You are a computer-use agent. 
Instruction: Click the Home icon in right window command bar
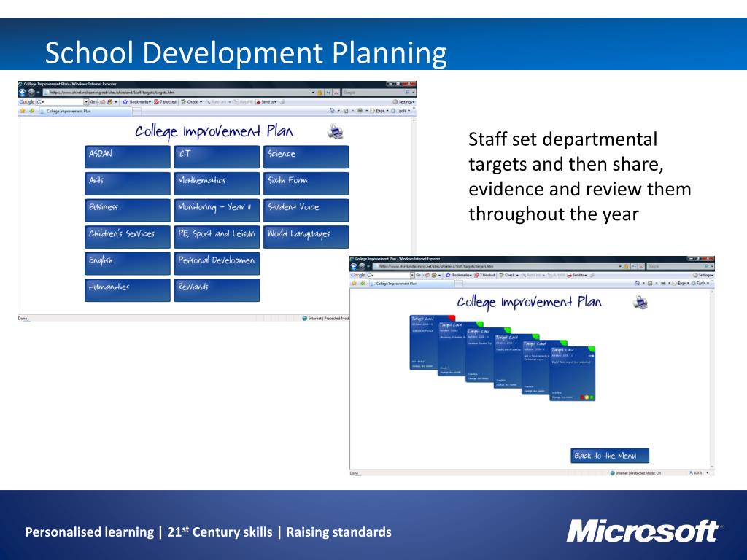pyautogui.click(x=638, y=284)
